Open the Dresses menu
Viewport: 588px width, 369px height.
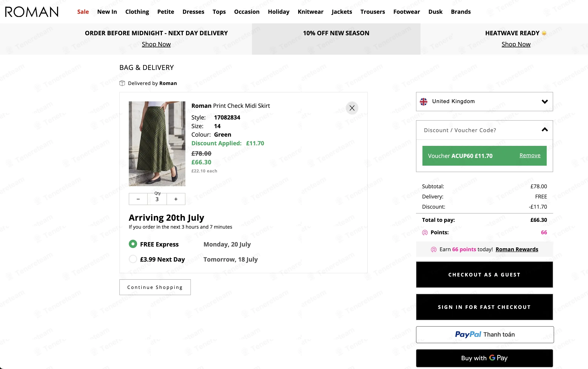coord(193,12)
